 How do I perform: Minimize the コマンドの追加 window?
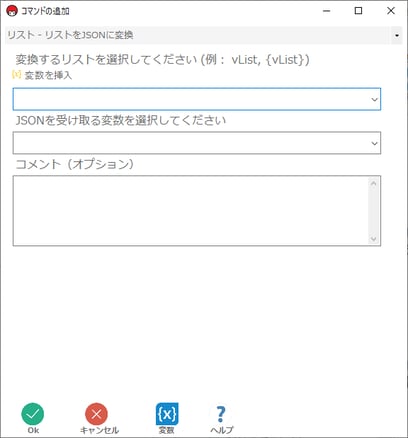coord(327,11)
